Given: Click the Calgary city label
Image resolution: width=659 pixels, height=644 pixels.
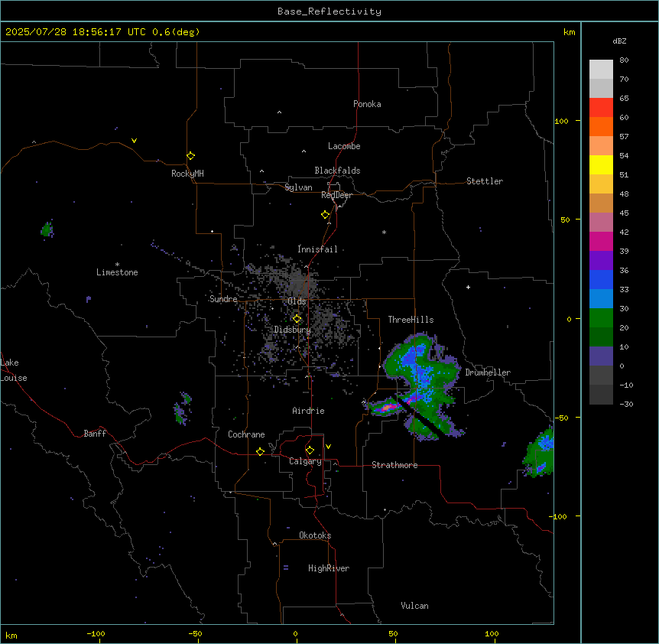Looking at the screenshot, I should point(305,461).
